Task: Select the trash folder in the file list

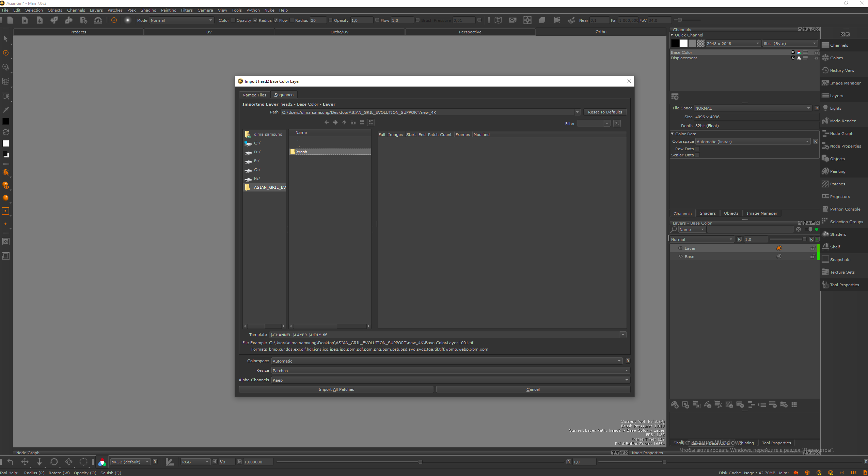Action: [302, 152]
